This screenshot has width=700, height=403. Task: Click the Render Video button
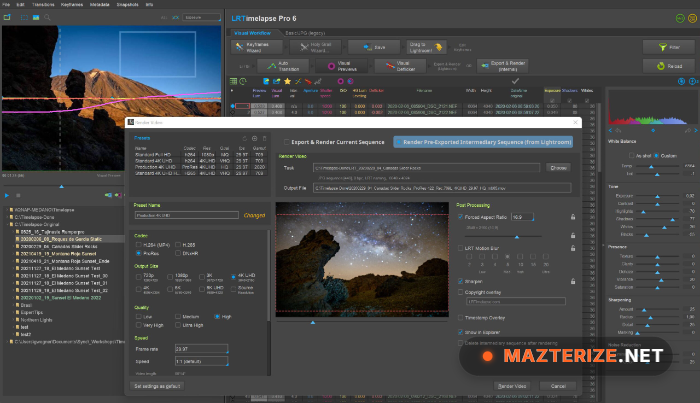(512, 386)
